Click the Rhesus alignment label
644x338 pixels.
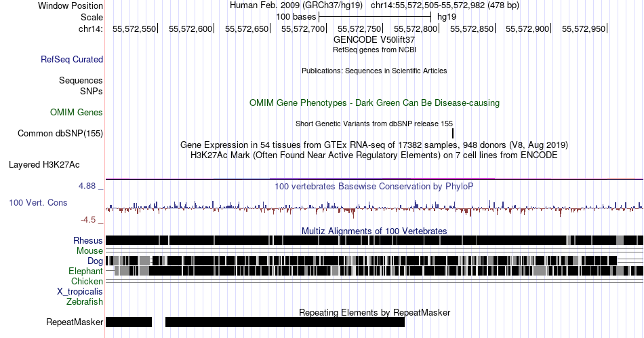(88, 240)
